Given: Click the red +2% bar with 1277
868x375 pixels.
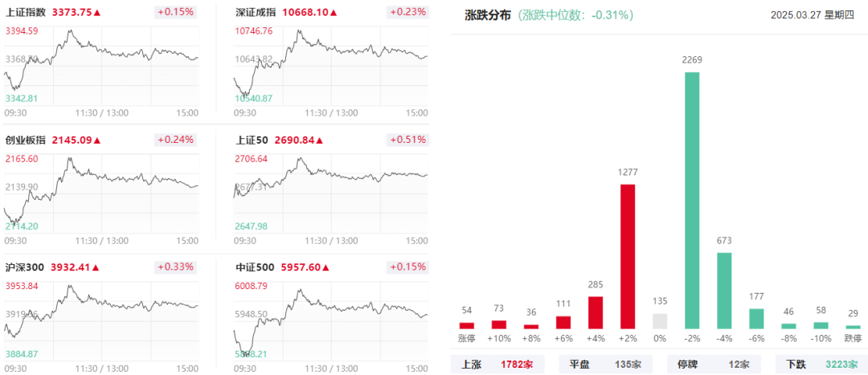Looking at the screenshot, I should click(x=628, y=257).
